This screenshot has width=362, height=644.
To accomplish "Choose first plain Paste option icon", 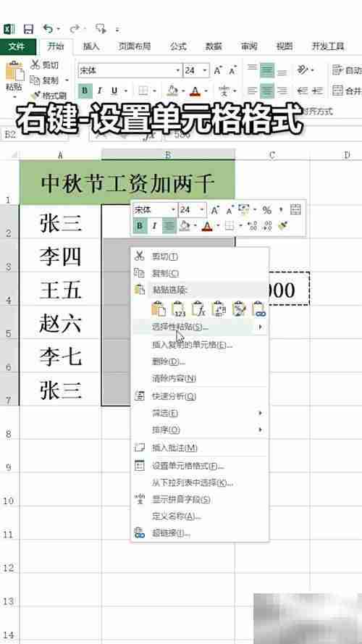I will point(159,309).
